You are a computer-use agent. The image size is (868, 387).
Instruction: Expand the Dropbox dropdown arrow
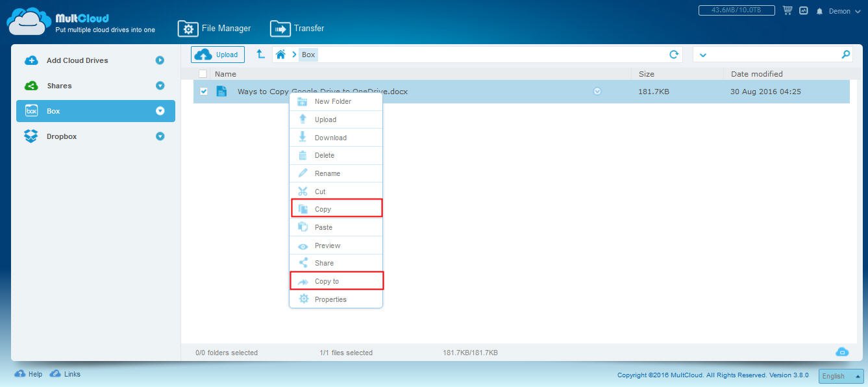tap(160, 136)
